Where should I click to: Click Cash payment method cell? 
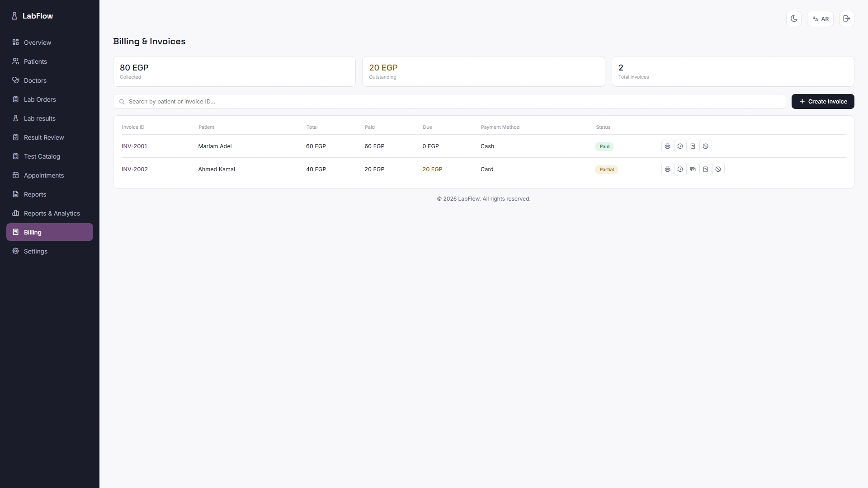coord(487,146)
